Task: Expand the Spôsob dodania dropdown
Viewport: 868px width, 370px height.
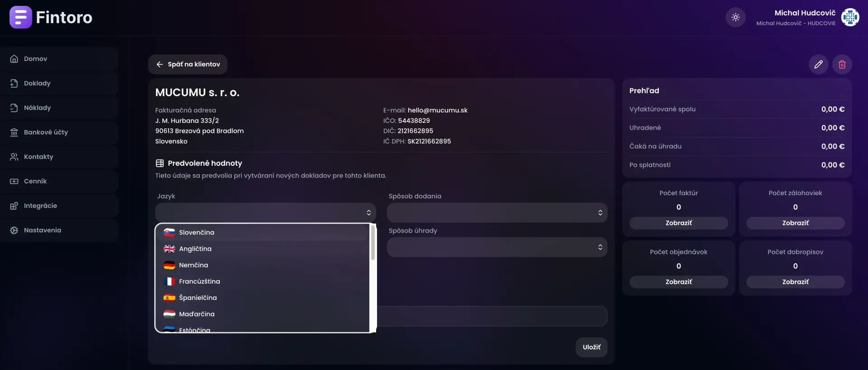Action: [496, 213]
